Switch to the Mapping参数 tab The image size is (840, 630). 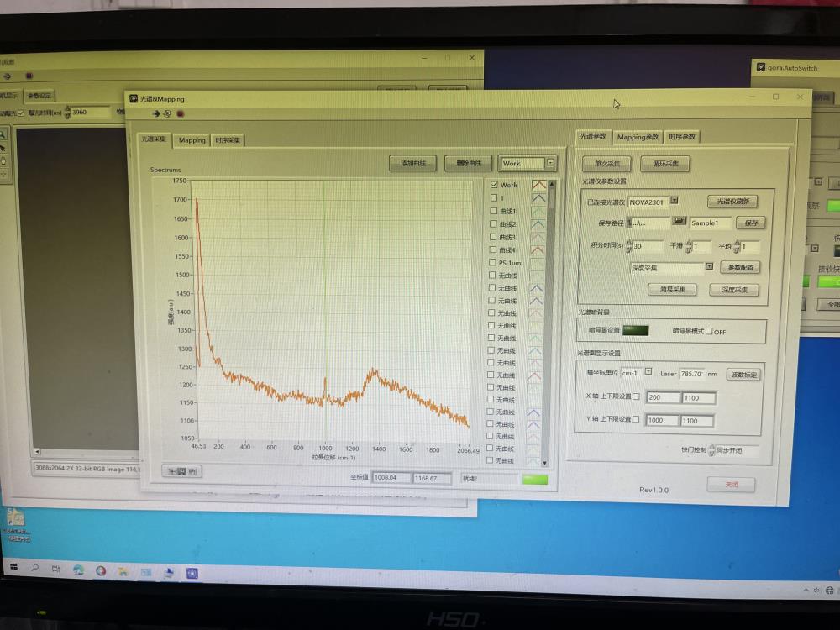(x=638, y=137)
